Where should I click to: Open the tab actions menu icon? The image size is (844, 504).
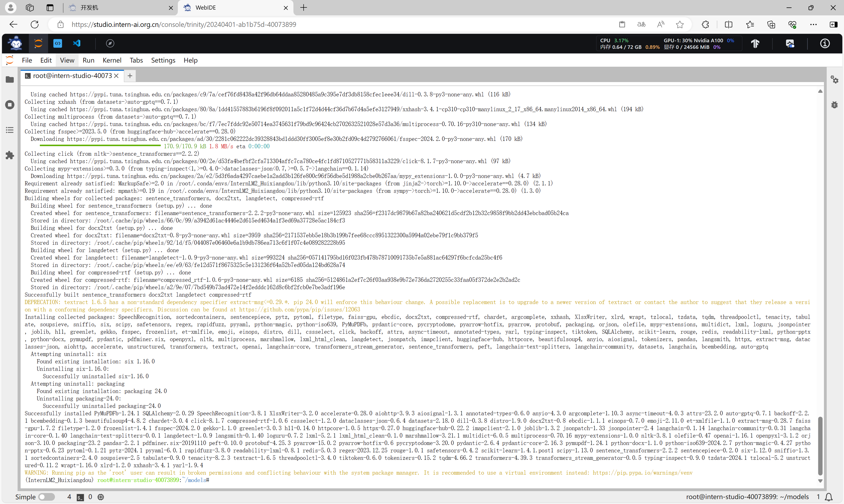[50, 7]
